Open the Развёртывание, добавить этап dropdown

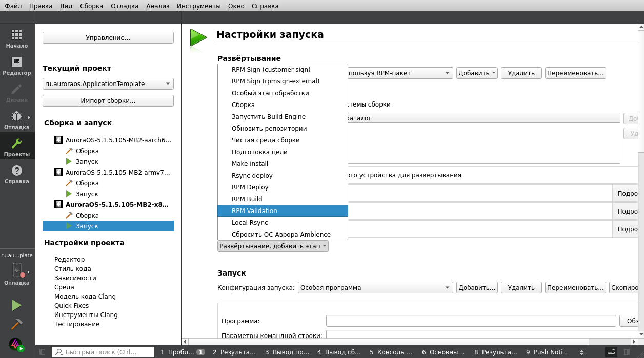click(273, 246)
